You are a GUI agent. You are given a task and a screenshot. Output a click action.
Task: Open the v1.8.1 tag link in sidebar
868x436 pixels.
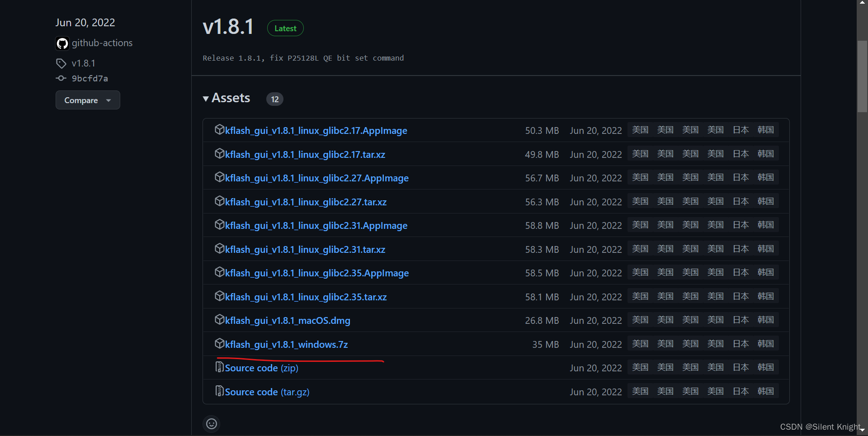tap(84, 63)
